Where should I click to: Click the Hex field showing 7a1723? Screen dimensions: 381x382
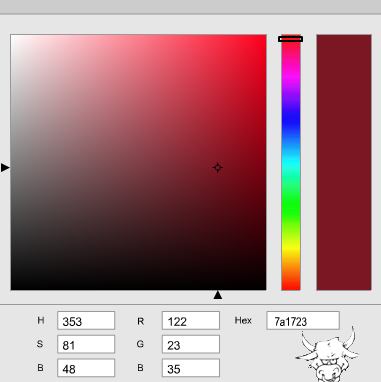(303, 321)
